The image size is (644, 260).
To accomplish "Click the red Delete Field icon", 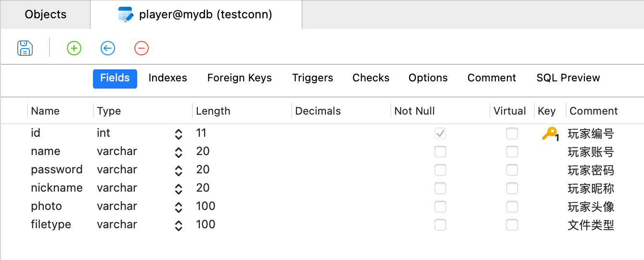I will point(142,48).
